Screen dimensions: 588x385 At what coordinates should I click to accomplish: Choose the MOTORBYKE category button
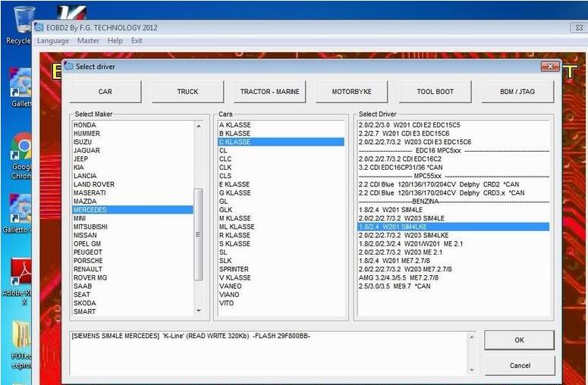pos(352,92)
